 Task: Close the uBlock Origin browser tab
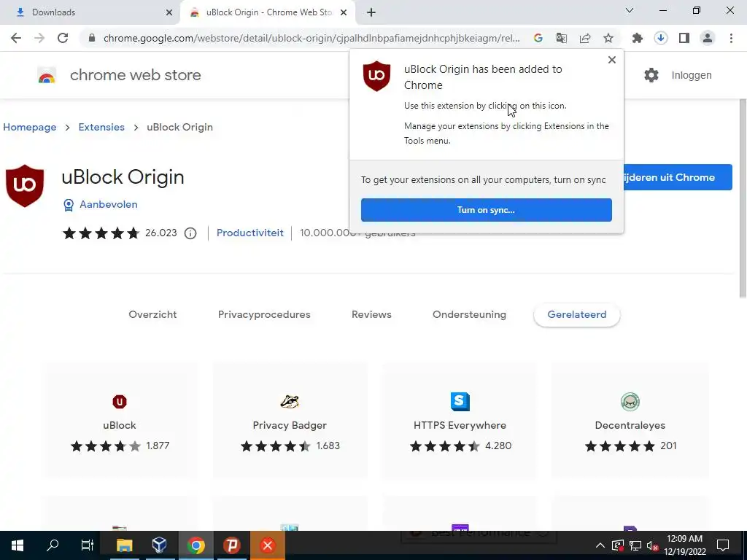344,12
